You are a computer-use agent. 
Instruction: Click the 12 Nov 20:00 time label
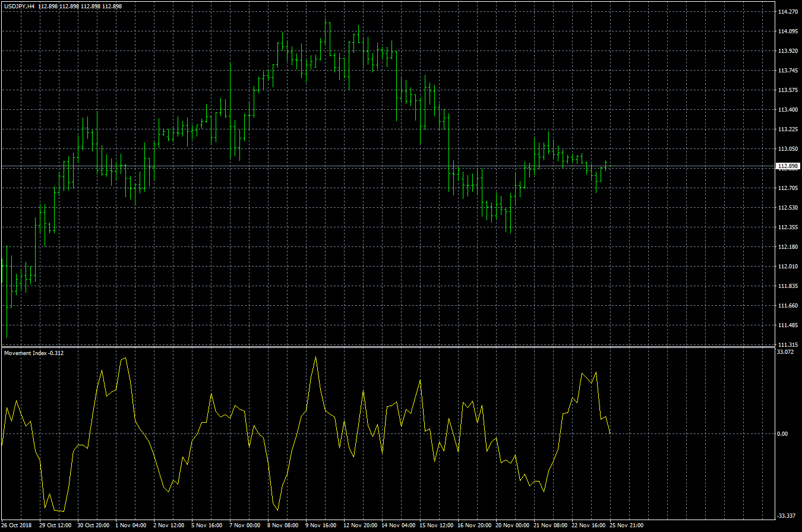361,525
